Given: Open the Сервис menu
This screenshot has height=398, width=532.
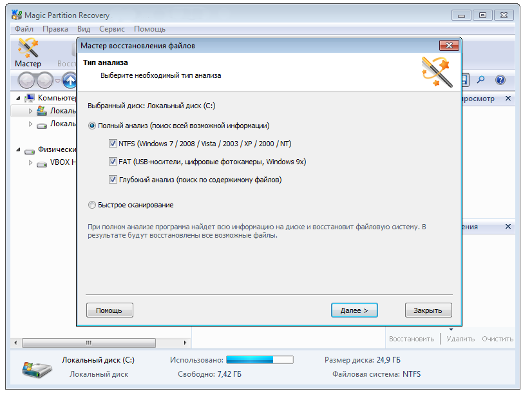Looking at the screenshot, I should pyautogui.click(x=112, y=29).
